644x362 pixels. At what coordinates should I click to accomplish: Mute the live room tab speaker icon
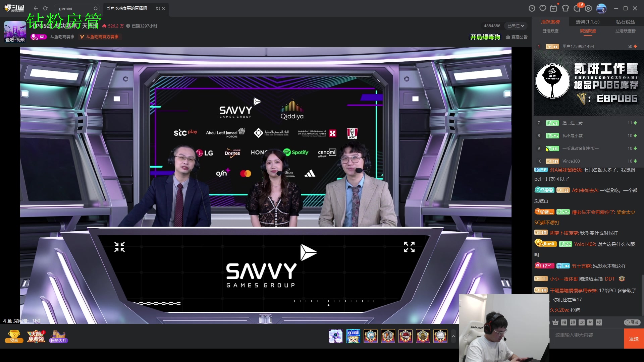(158, 8)
